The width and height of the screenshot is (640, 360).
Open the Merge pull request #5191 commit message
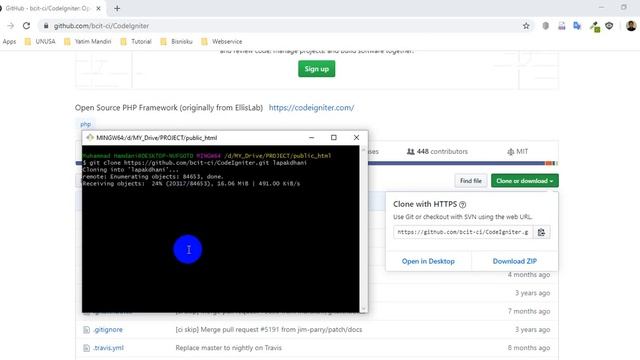point(269,330)
